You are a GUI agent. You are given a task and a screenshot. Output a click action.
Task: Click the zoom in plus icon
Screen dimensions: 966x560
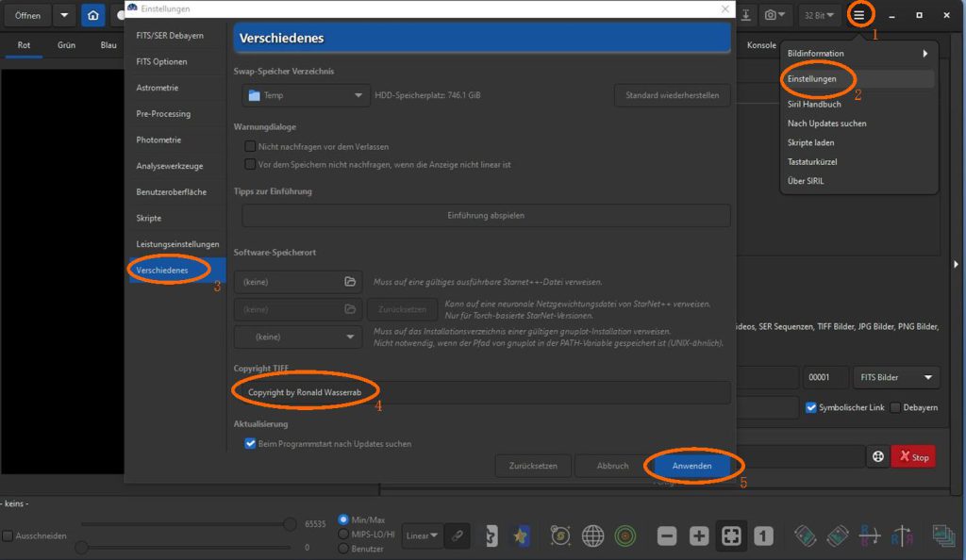699,535
